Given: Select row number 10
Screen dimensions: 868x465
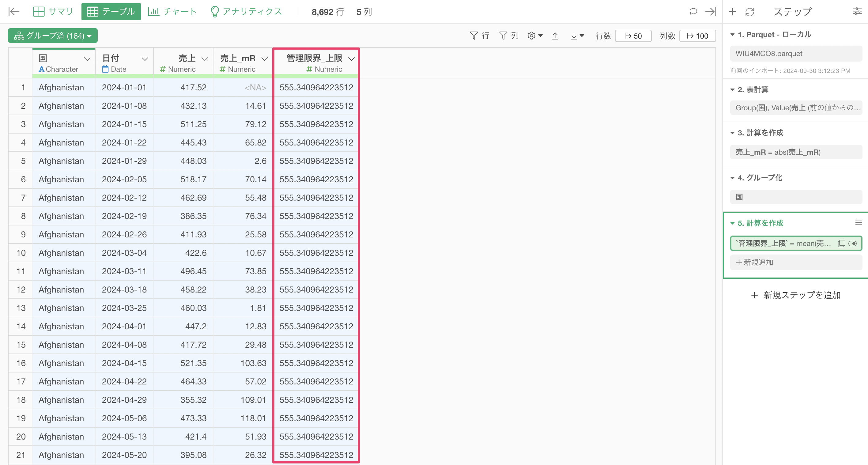Looking at the screenshot, I should (21, 253).
